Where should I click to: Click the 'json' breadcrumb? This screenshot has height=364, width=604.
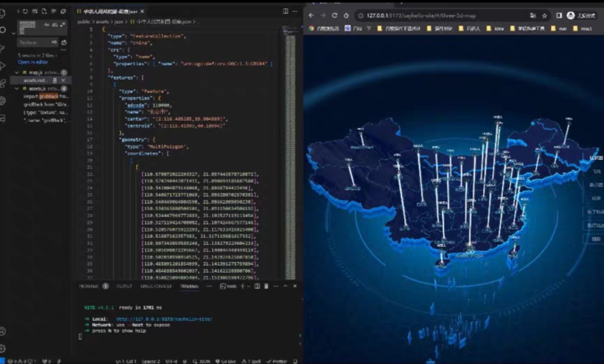[x=118, y=22]
